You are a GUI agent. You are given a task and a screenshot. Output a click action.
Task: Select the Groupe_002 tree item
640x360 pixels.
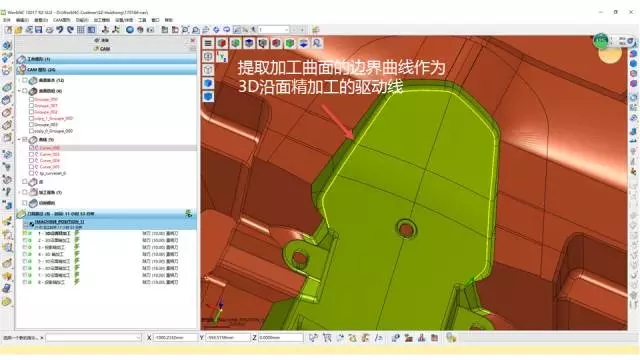(46, 112)
